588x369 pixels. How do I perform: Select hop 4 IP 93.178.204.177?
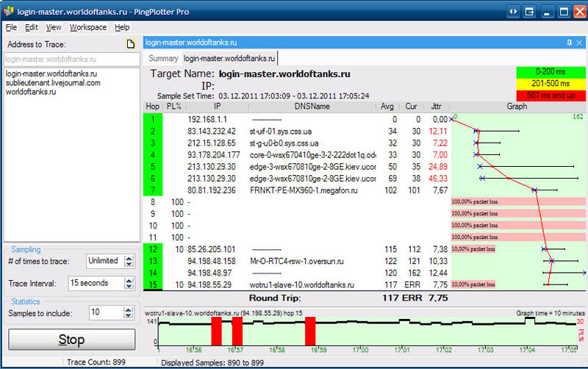[x=214, y=155]
